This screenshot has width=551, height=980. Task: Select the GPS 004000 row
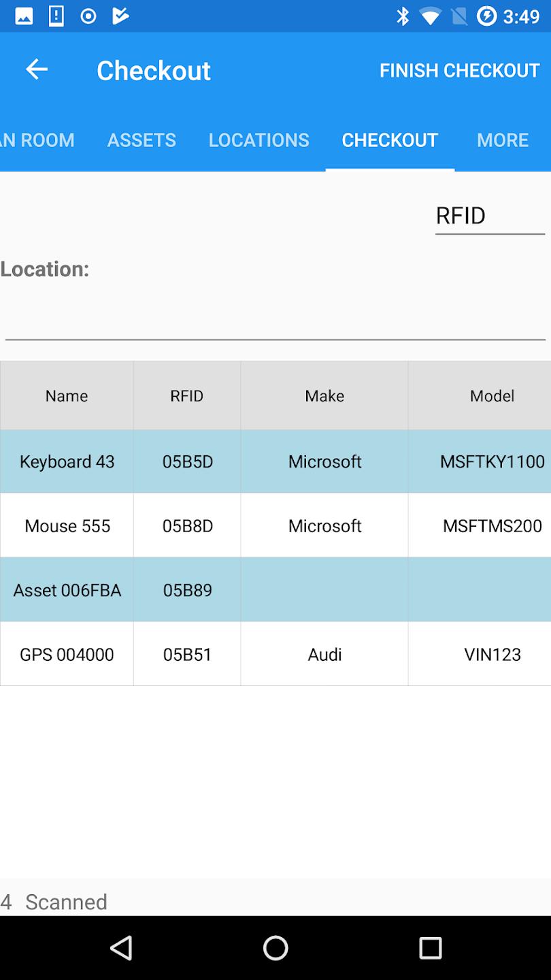click(x=275, y=654)
